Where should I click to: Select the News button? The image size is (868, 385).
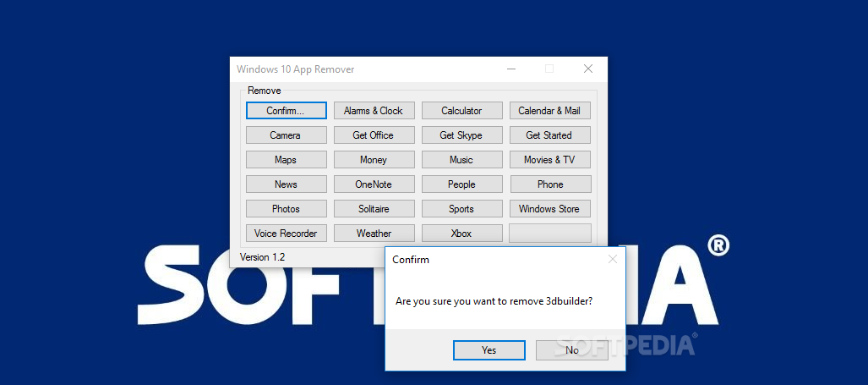coord(287,184)
